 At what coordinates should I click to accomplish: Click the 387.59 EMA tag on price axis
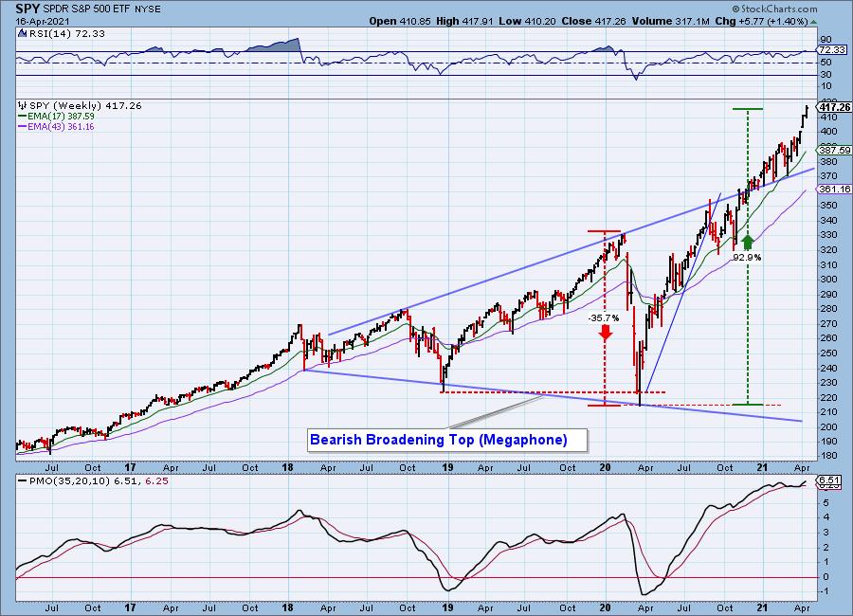tap(834, 150)
